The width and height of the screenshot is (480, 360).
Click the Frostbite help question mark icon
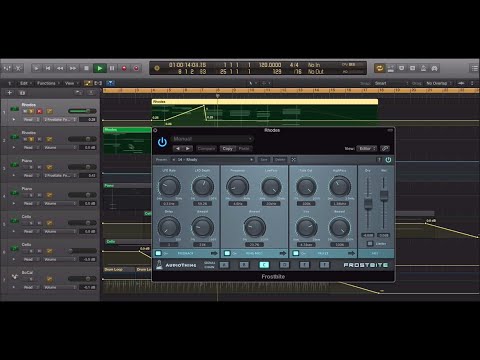tap(379, 160)
